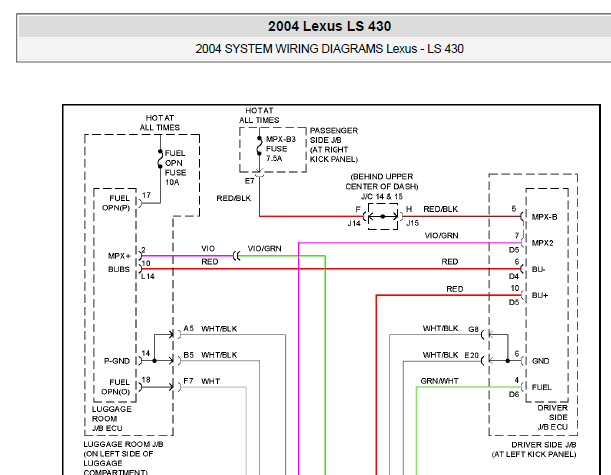Click the WHT/BLK E20 connector label
The width and height of the screenshot is (611, 475).
[450, 355]
